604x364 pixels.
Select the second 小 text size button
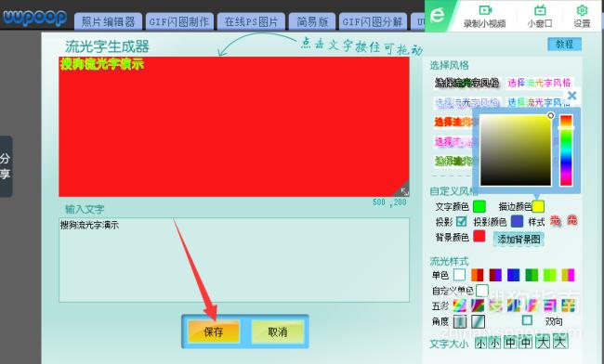(x=494, y=342)
